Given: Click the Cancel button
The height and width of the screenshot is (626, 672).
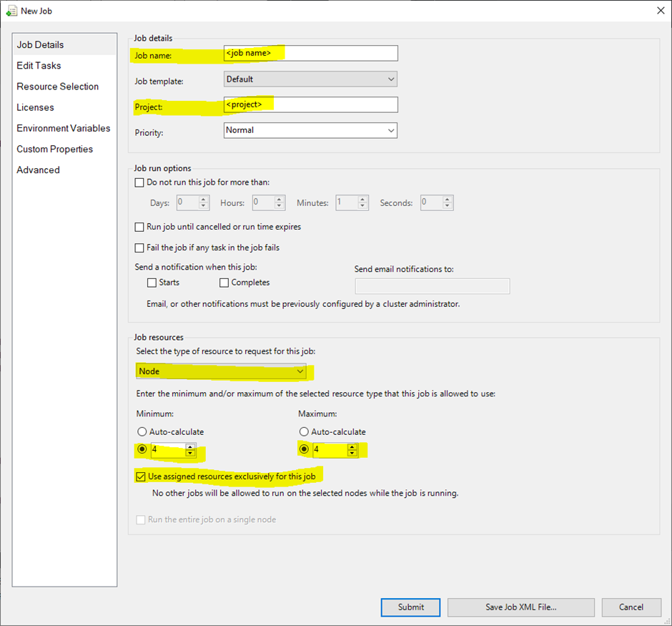Looking at the screenshot, I should (x=631, y=607).
